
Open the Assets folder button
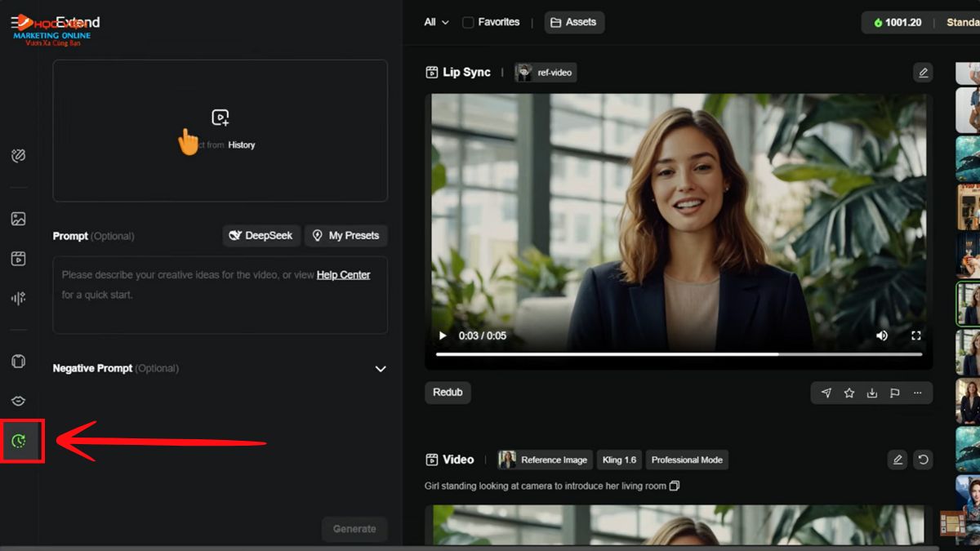point(574,22)
